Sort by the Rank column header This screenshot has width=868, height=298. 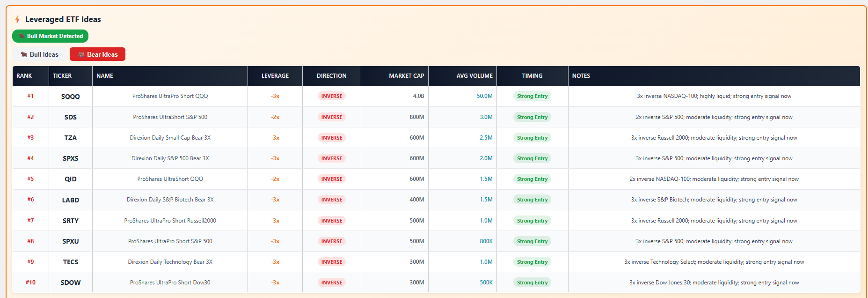[x=24, y=76]
